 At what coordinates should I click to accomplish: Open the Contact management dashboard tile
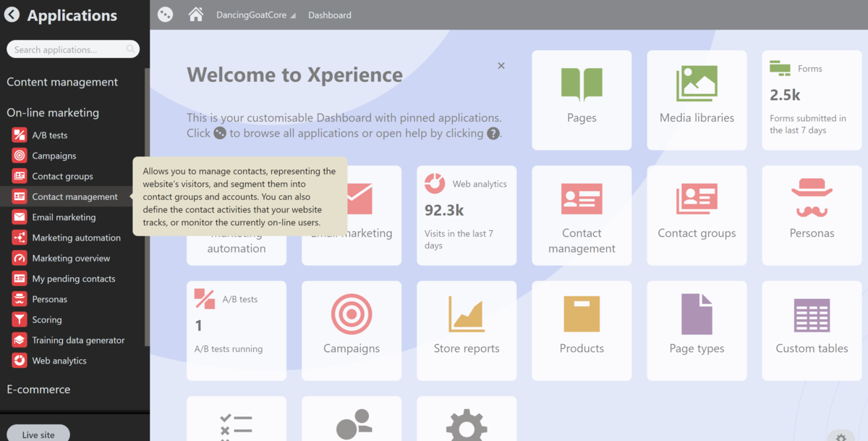582,215
